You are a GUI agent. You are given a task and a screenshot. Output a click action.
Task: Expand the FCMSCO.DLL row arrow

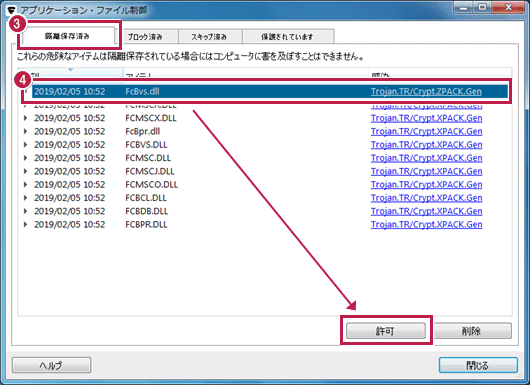[25, 185]
